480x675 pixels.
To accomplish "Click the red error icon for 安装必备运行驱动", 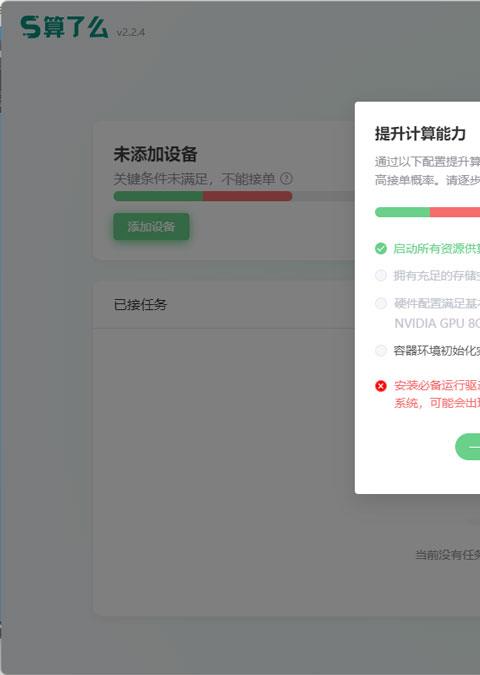I will point(381,386).
